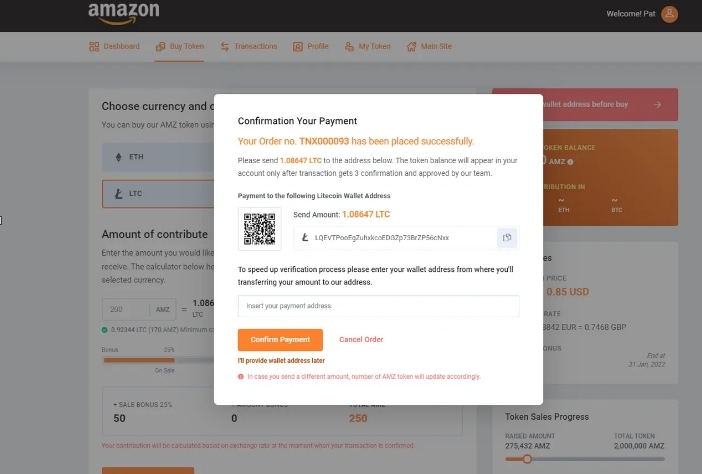Click the Main Site home icon
This screenshot has width=702, height=474.
411,47
